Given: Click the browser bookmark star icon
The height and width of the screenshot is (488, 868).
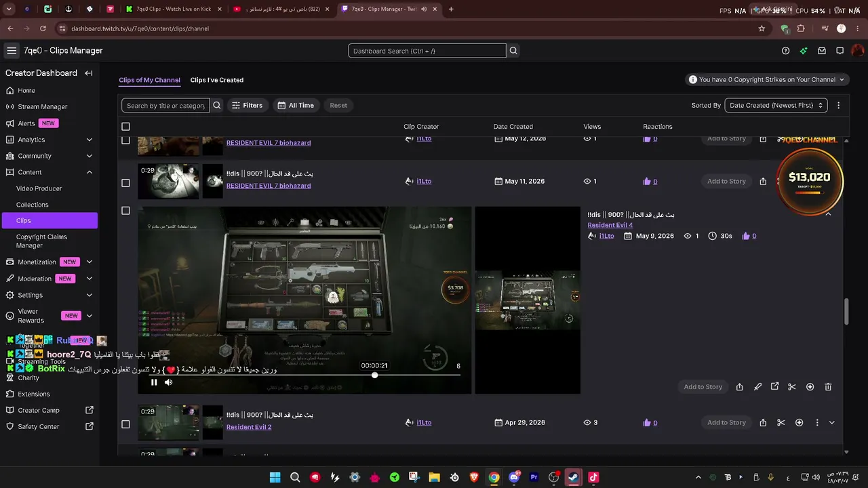Looking at the screenshot, I should coord(762,28).
